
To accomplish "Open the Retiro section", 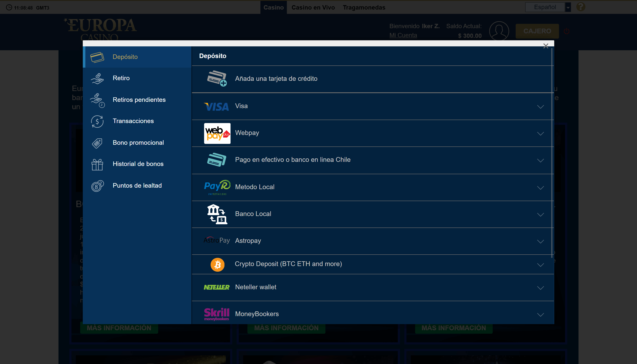I will (137, 78).
